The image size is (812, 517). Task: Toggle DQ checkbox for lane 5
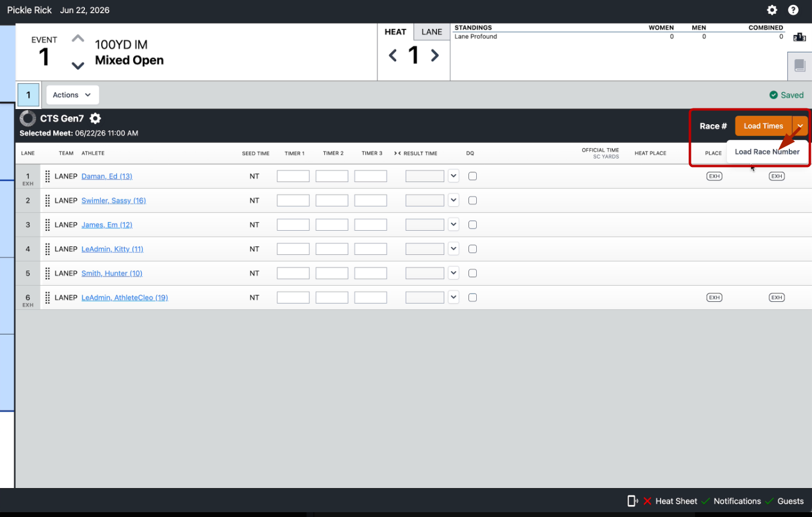click(x=473, y=273)
